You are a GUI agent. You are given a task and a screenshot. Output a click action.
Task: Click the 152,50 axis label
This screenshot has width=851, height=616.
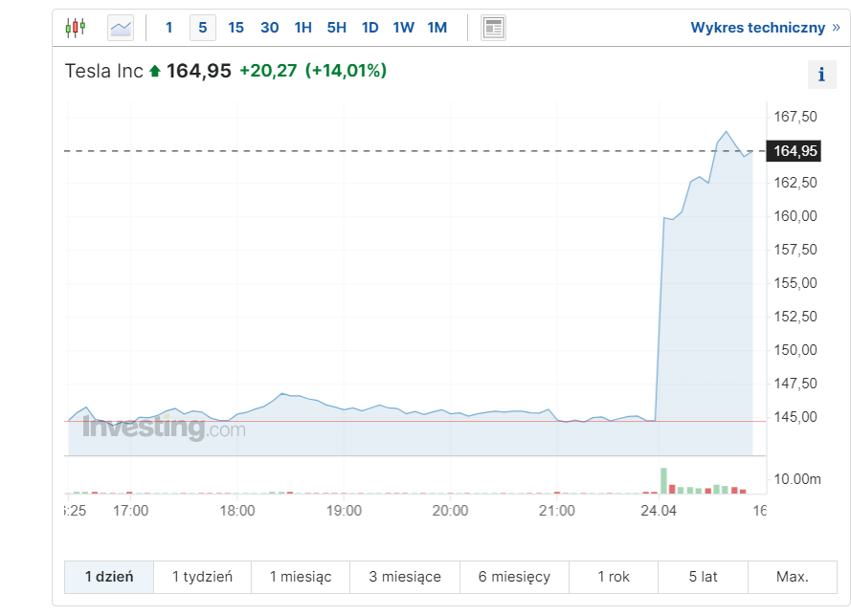795,317
